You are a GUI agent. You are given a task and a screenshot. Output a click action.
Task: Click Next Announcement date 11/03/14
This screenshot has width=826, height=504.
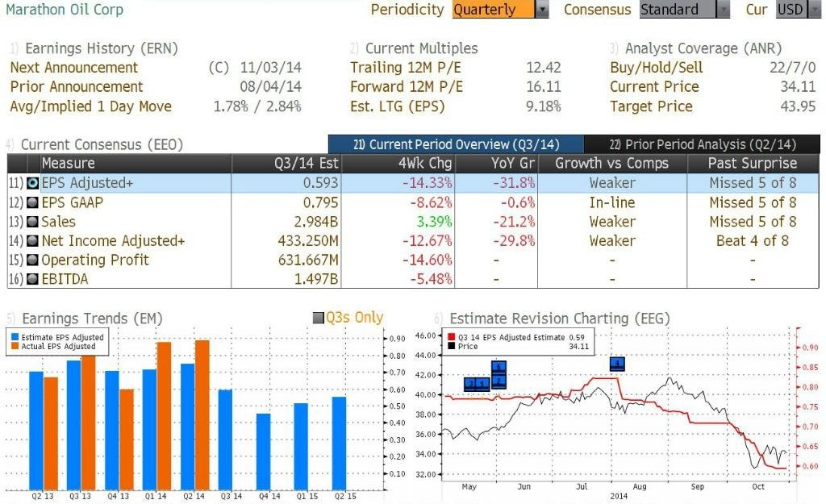[271, 68]
